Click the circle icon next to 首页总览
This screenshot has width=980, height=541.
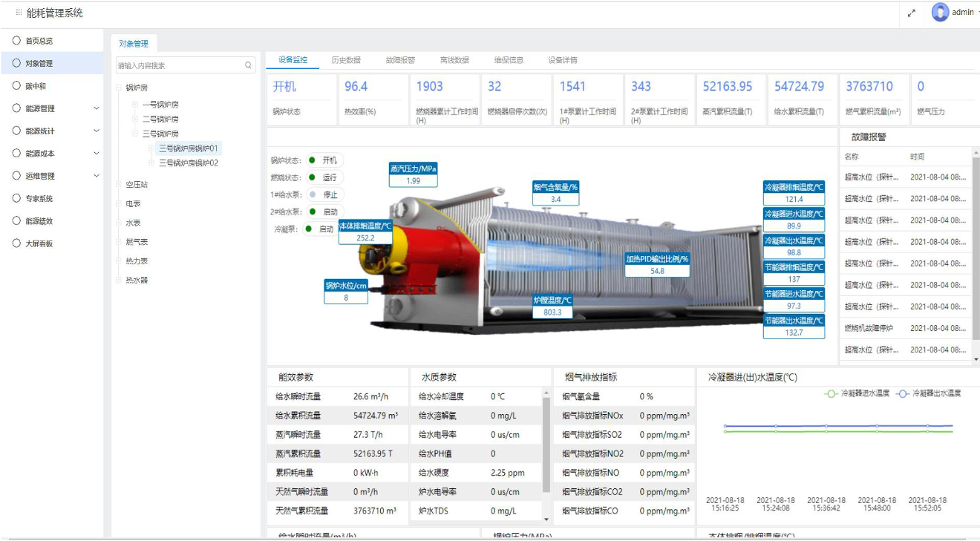point(16,41)
